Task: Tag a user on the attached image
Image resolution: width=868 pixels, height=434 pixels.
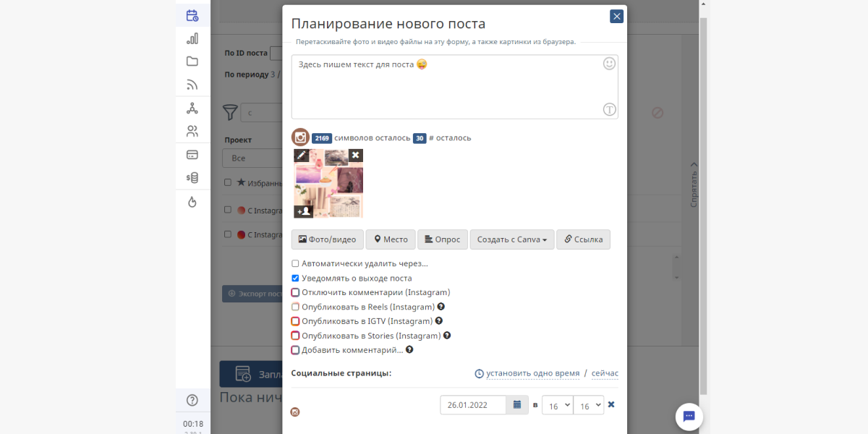Action: [x=303, y=211]
